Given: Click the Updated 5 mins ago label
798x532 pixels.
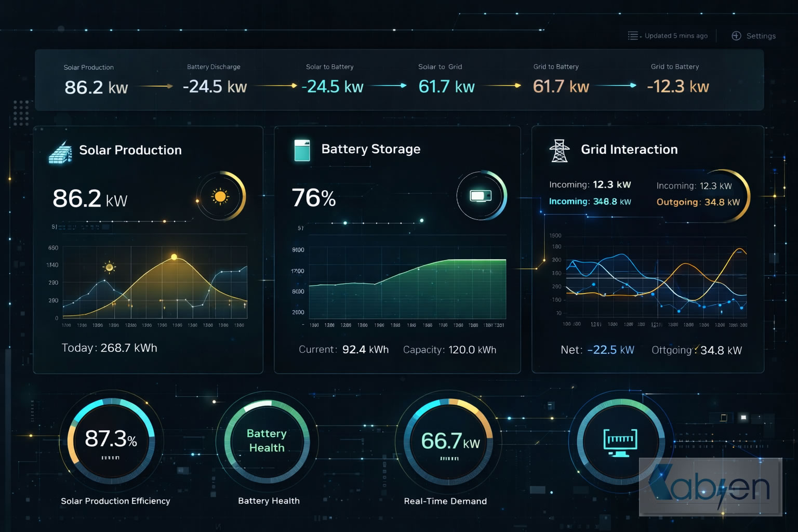Looking at the screenshot, I should pyautogui.click(x=676, y=36).
